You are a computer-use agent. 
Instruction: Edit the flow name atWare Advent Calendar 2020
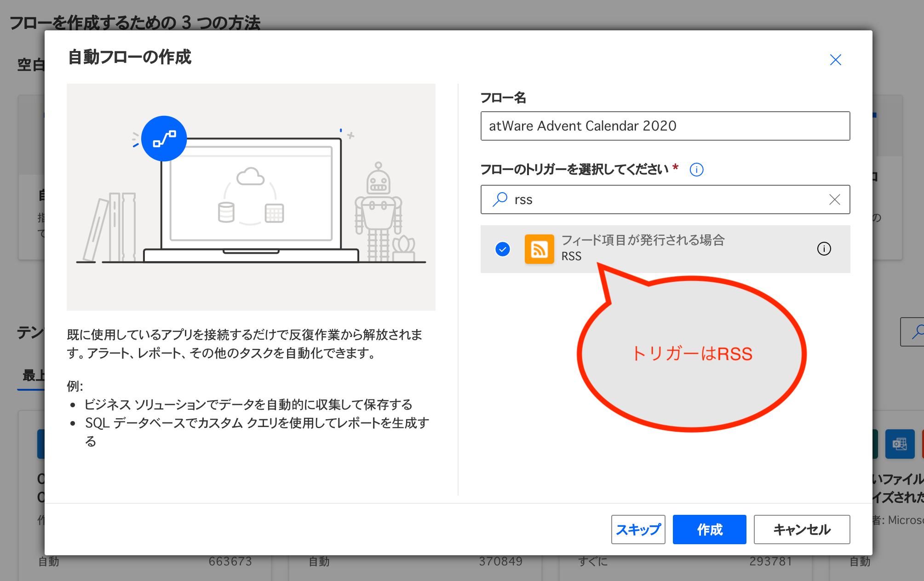665,126
